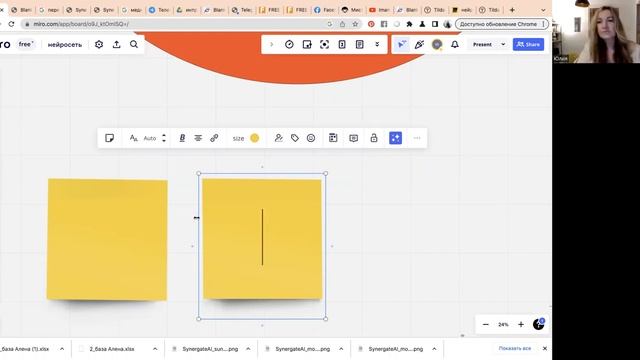The image size is (640, 360).
Task: Click the 24% zoom level
Action: tap(503, 324)
